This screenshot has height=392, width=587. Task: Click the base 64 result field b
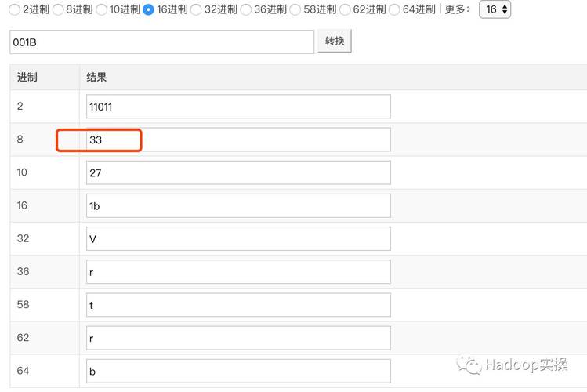point(238,371)
